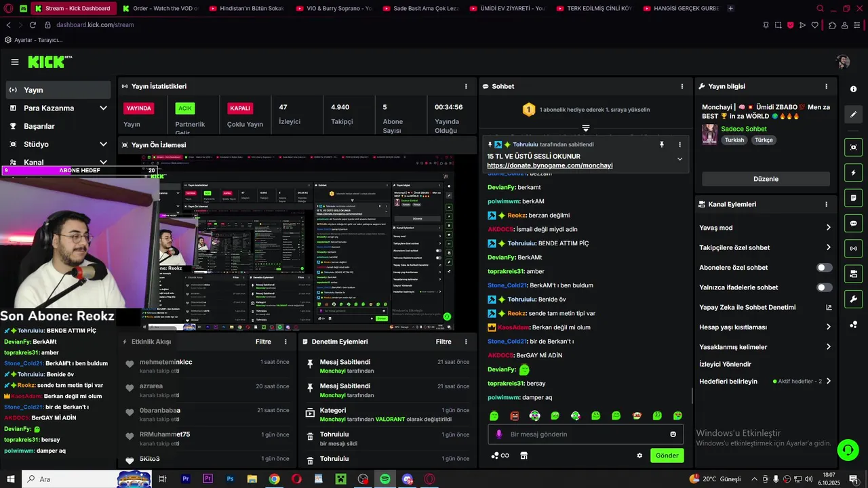This screenshot has height=488, width=868.
Task: Select the broadcast signal icon in right sidebar
Action: click(853, 248)
